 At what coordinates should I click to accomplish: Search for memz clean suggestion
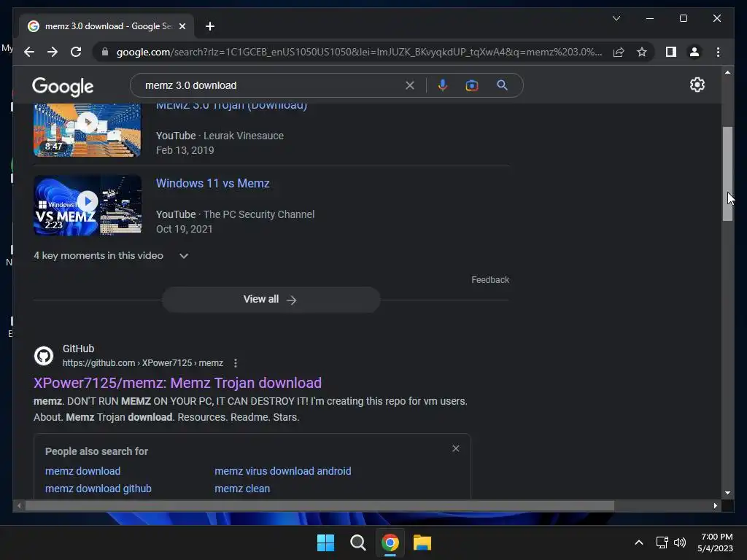[242, 489]
